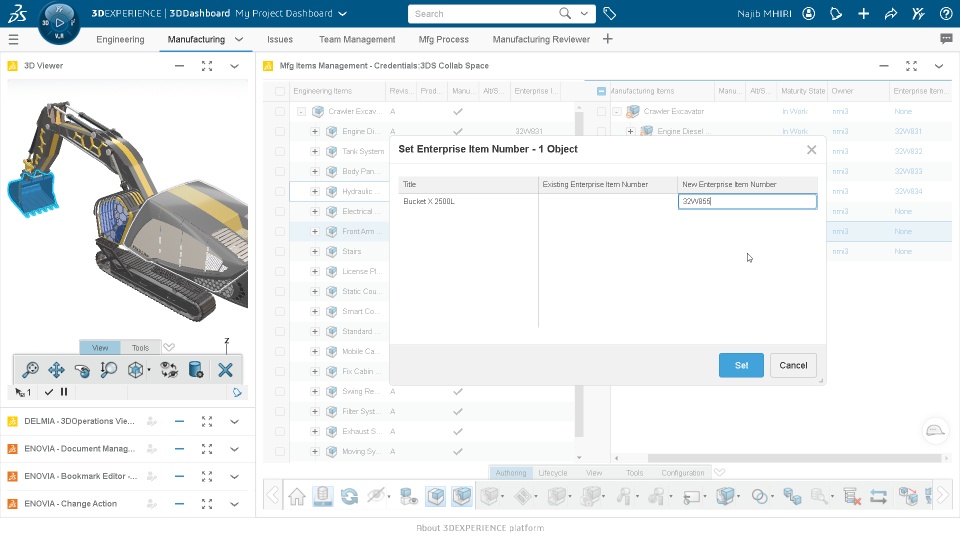This screenshot has height=540, width=960.
Task: Switch to the Mfg Process tab
Action: tap(443, 39)
